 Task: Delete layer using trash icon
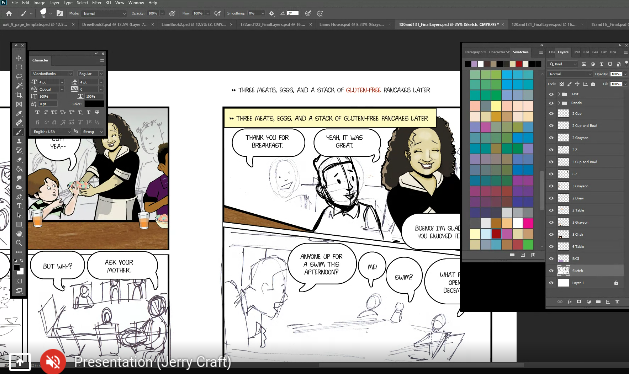[x=617, y=302]
